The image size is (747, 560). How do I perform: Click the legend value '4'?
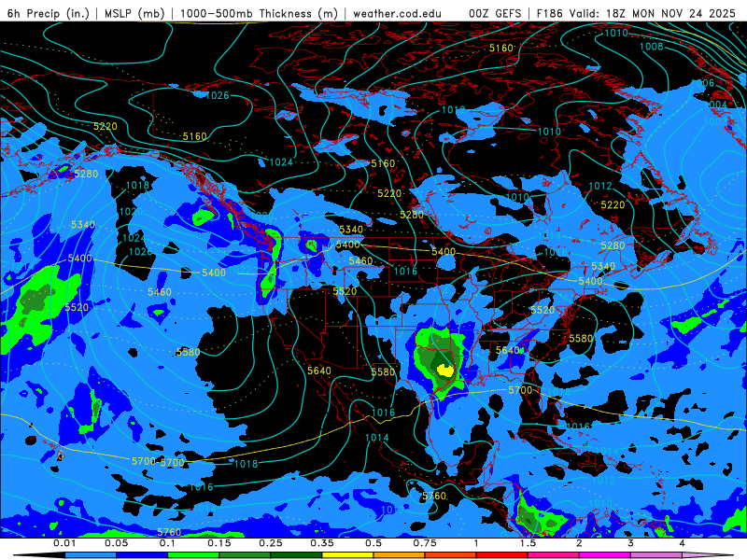[683, 543]
